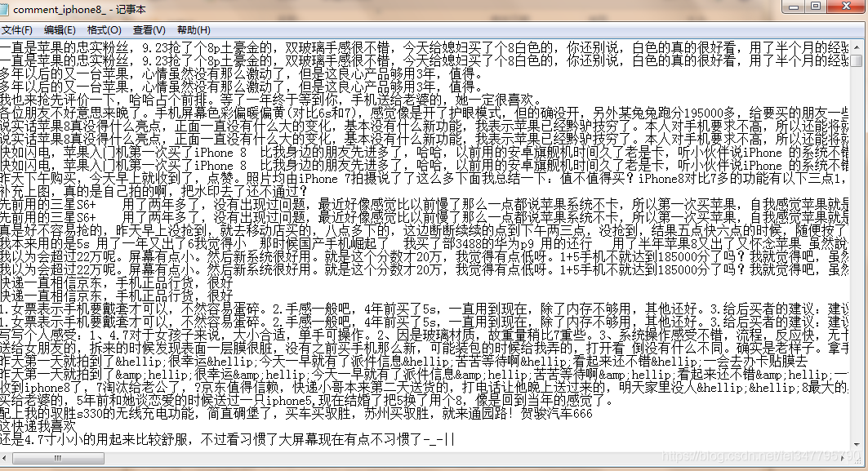The image size is (868, 471).
Task: Open the 文件(F) menu
Action: pyautogui.click(x=16, y=30)
